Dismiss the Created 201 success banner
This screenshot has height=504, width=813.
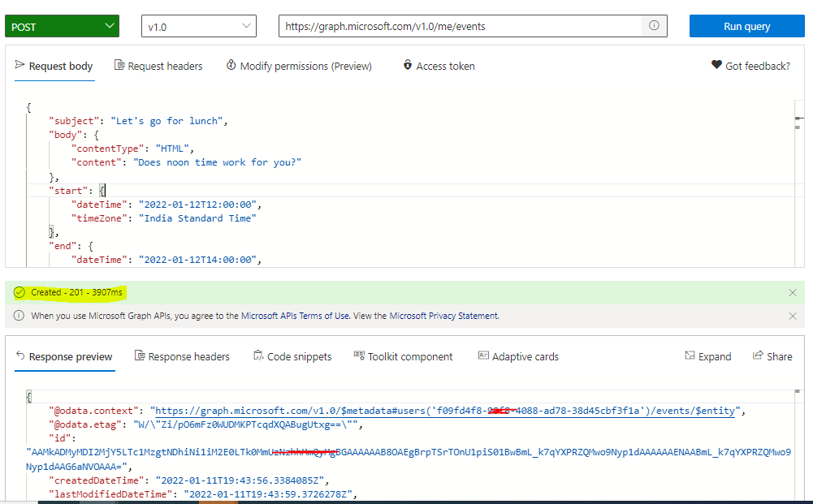pyautogui.click(x=792, y=292)
